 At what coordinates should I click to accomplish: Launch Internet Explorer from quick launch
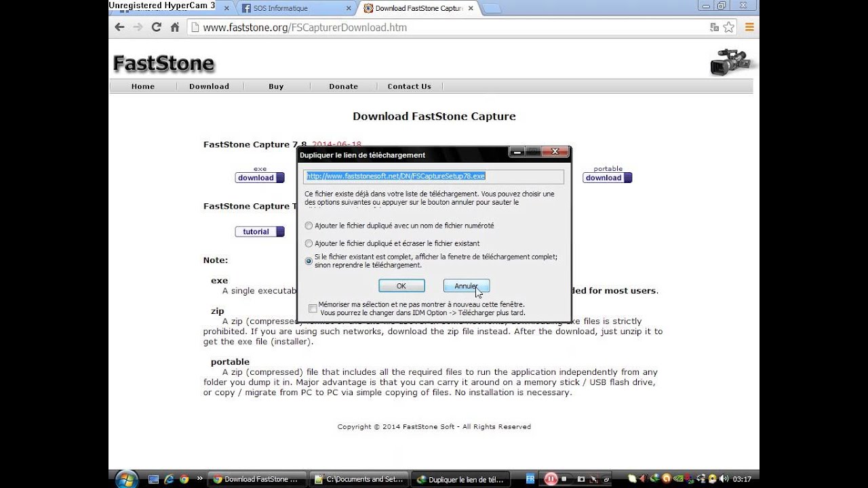pyautogui.click(x=169, y=479)
